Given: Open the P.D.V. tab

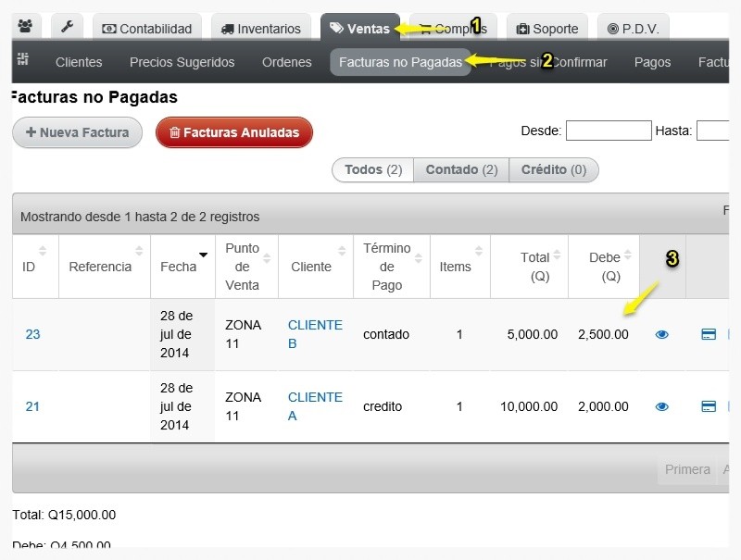Looking at the screenshot, I should (x=634, y=29).
